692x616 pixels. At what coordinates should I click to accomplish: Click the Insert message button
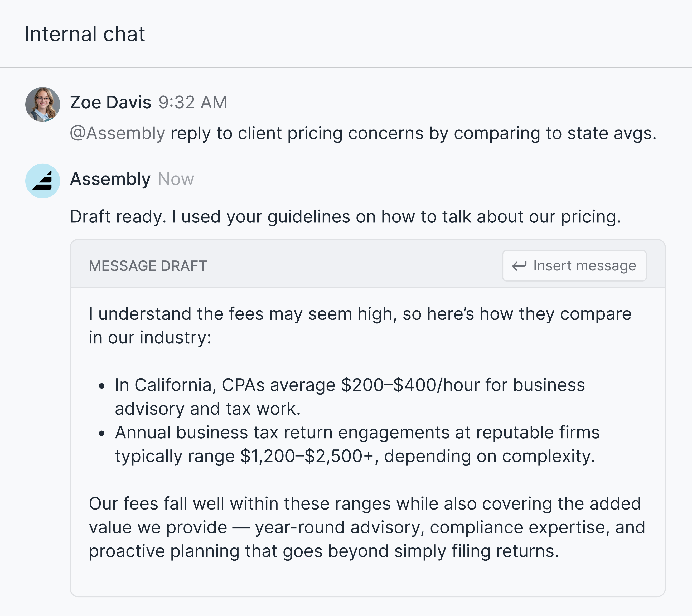click(574, 266)
